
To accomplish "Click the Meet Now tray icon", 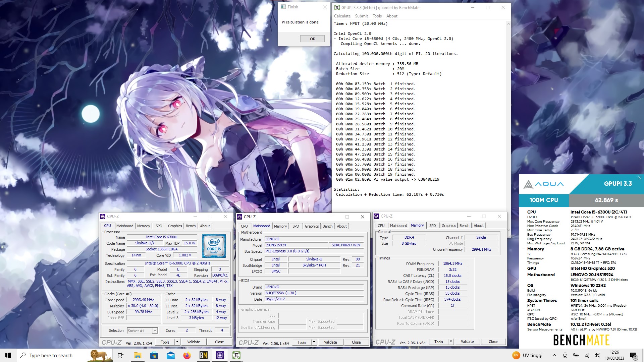I will (x=565, y=355).
